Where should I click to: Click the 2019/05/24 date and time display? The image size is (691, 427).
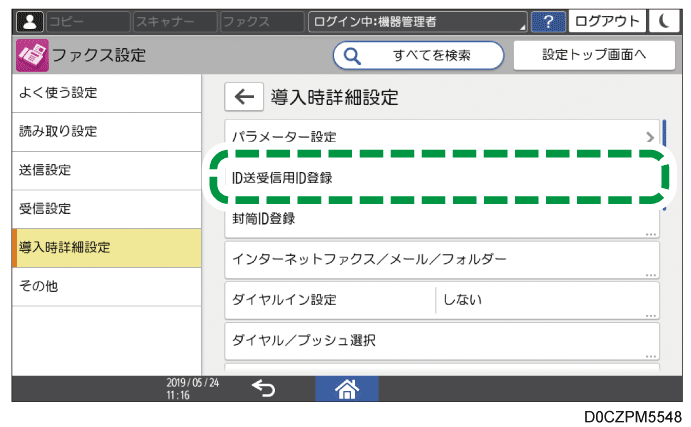click(192, 389)
